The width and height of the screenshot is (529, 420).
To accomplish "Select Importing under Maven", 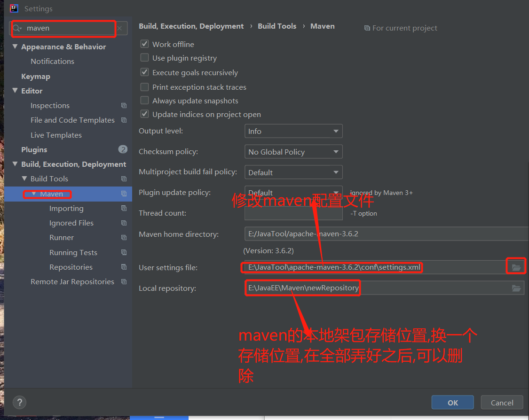I will pos(66,209).
